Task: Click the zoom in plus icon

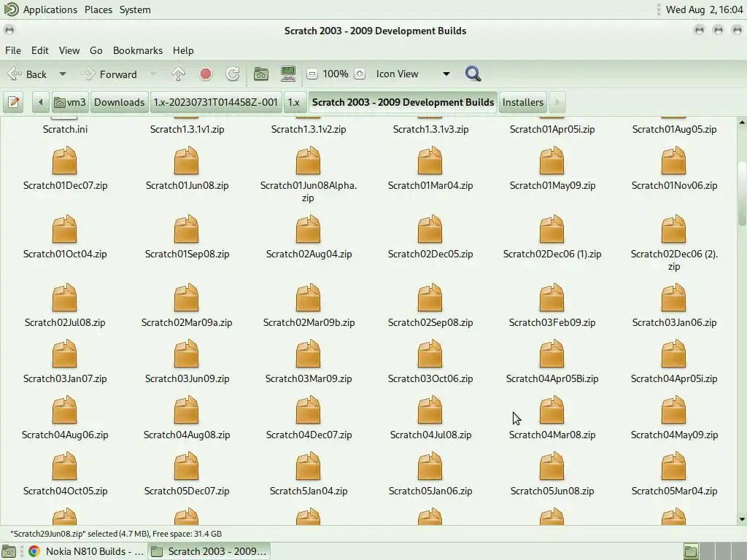Action: (360, 74)
